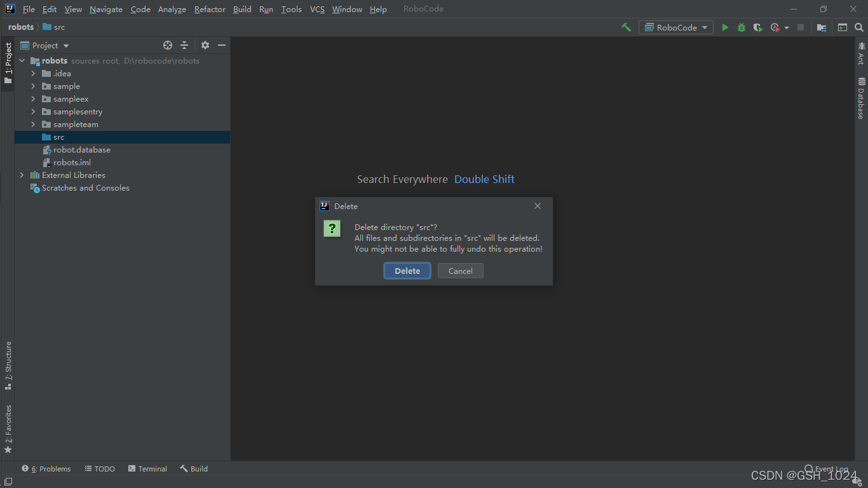Screen dimensions: 868x488
Task: Select the sampleteam folder row
Action: [x=122, y=125]
